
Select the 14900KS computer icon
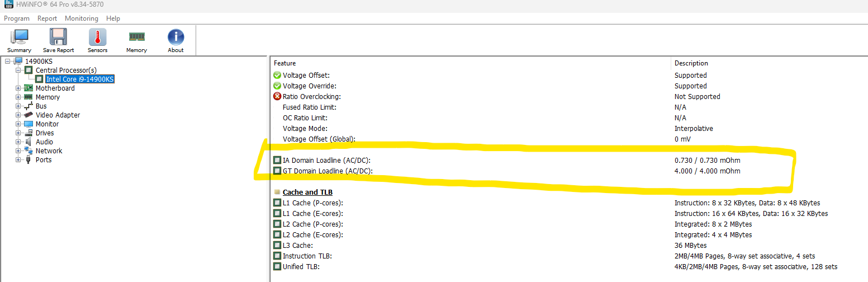click(x=18, y=61)
